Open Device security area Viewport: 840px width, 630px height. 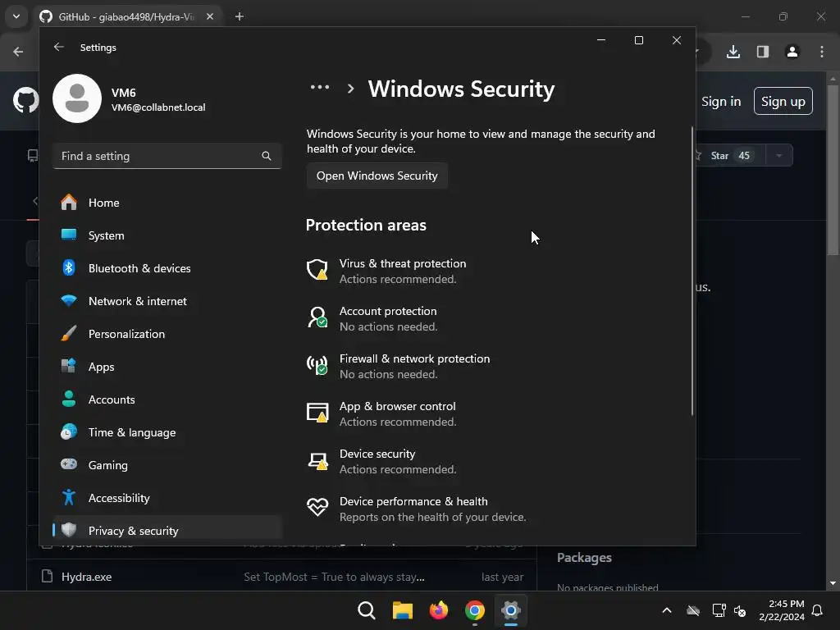[381, 461]
